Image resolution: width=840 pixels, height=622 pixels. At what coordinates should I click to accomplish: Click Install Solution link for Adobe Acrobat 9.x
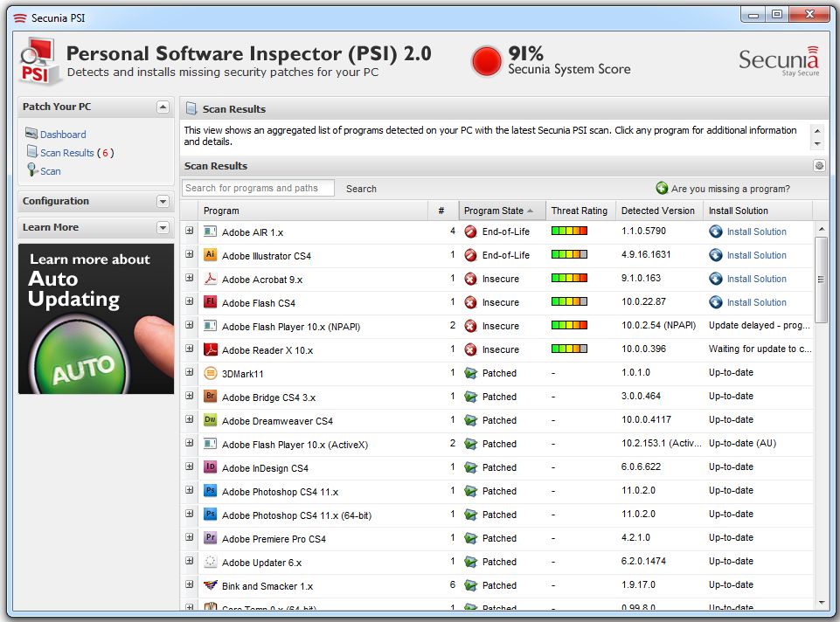pos(756,279)
